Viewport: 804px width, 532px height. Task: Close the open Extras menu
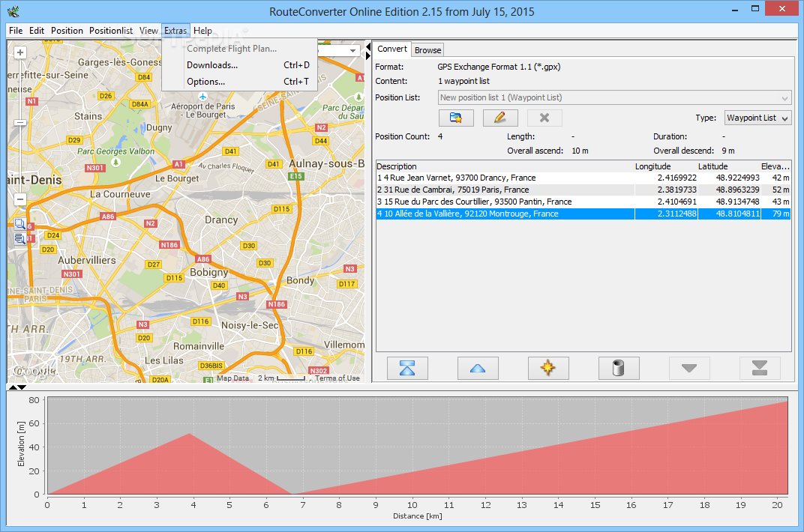(x=175, y=31)
